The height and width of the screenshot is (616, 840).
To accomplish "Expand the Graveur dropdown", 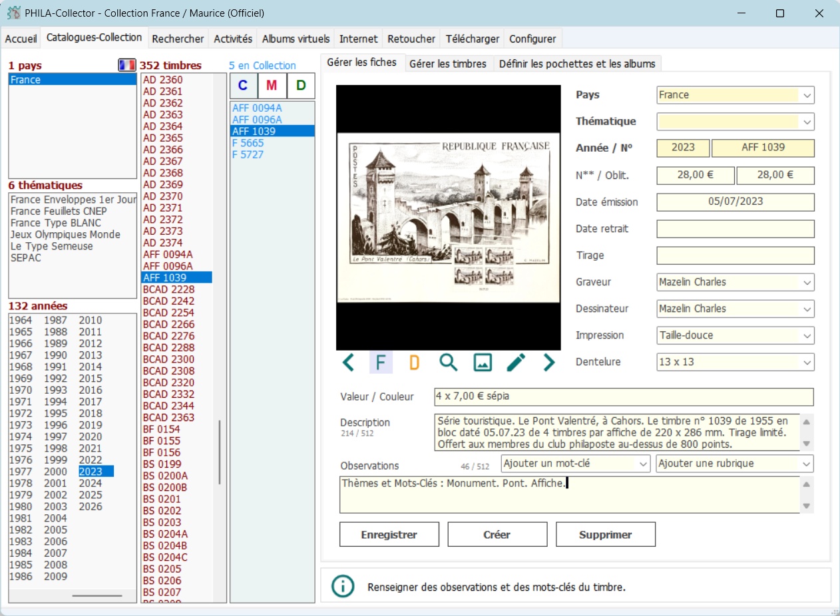I will [x=807, y=282].
